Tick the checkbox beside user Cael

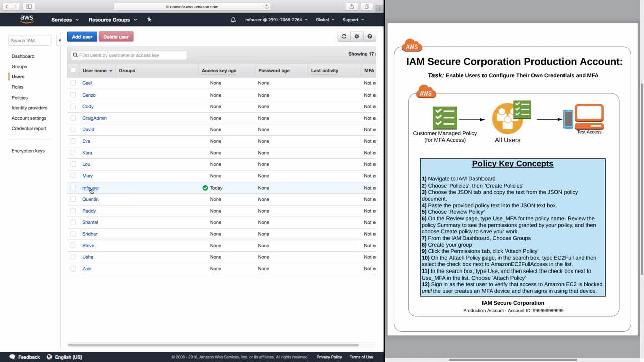[73, 83]
